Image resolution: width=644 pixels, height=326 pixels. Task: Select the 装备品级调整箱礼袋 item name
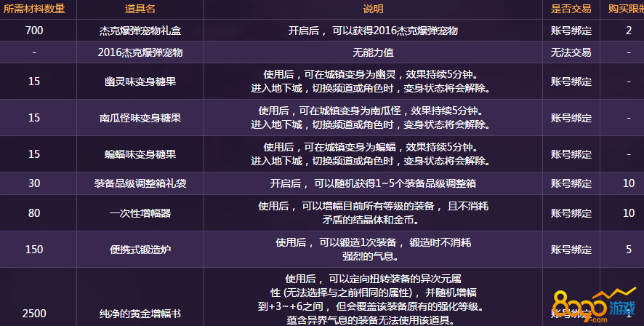(x=140, y=183)
